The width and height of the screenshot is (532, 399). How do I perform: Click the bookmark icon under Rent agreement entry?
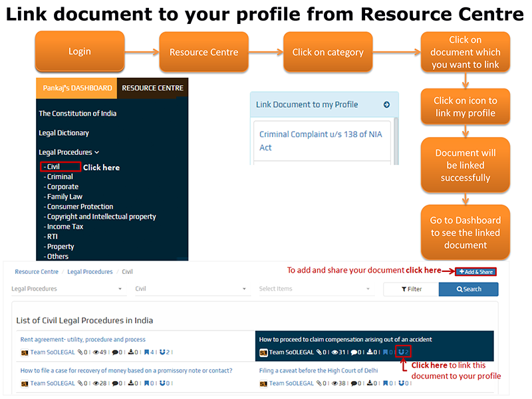coord(146,352)
